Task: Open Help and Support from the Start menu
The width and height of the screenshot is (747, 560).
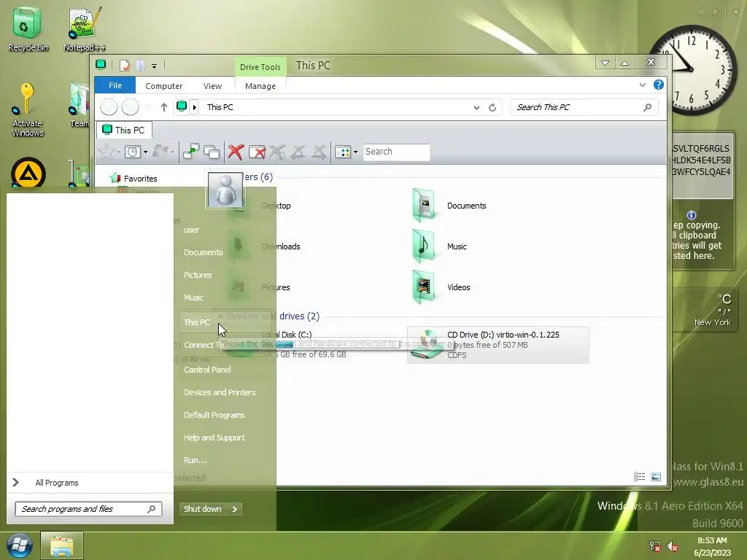Action: 214,437
